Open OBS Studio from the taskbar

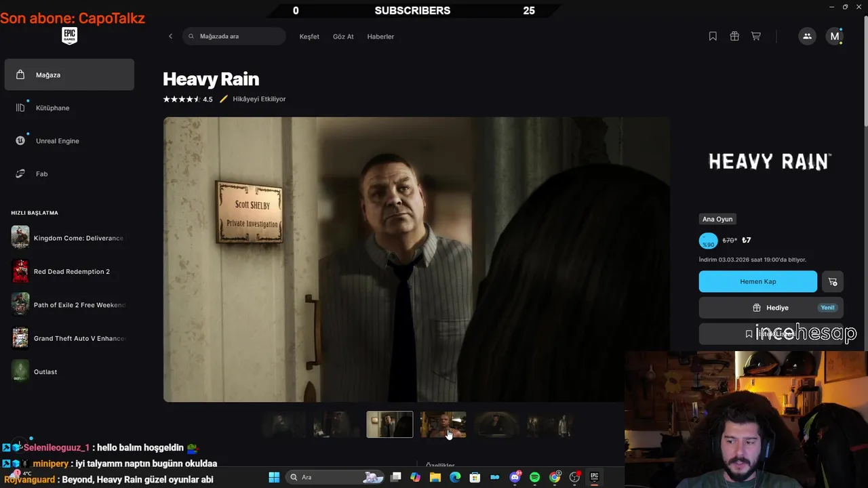[x=575, y=477]
